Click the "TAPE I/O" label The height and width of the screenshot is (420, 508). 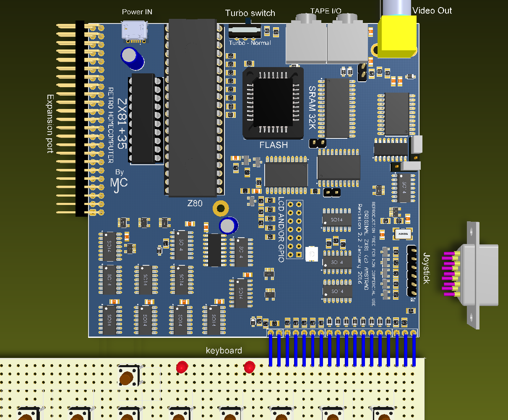click(326, 10)
